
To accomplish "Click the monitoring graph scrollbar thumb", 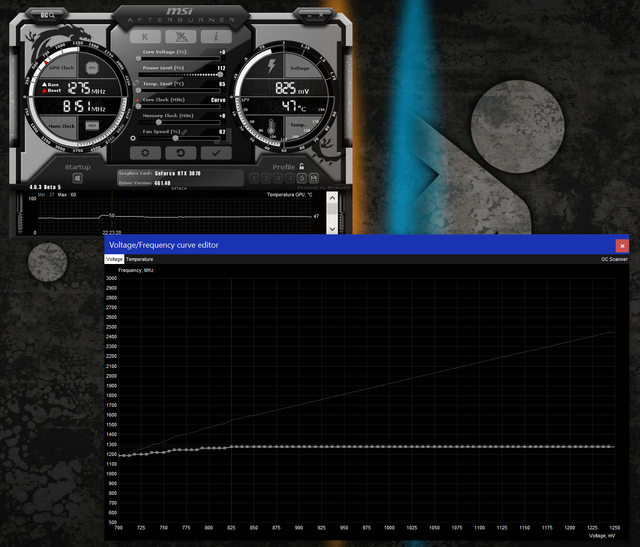I will 332,209.
